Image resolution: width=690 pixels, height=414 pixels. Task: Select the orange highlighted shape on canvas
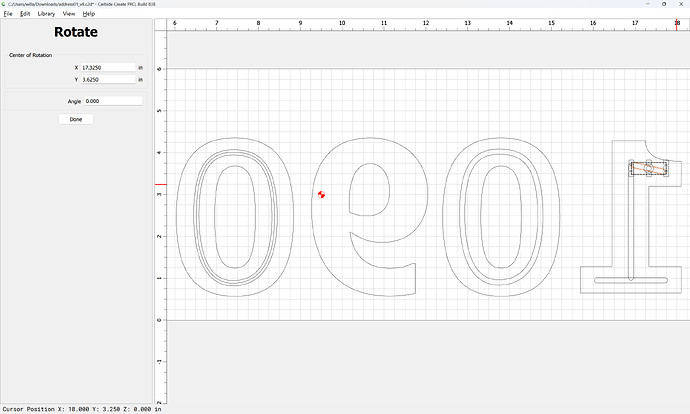[648, 169]
